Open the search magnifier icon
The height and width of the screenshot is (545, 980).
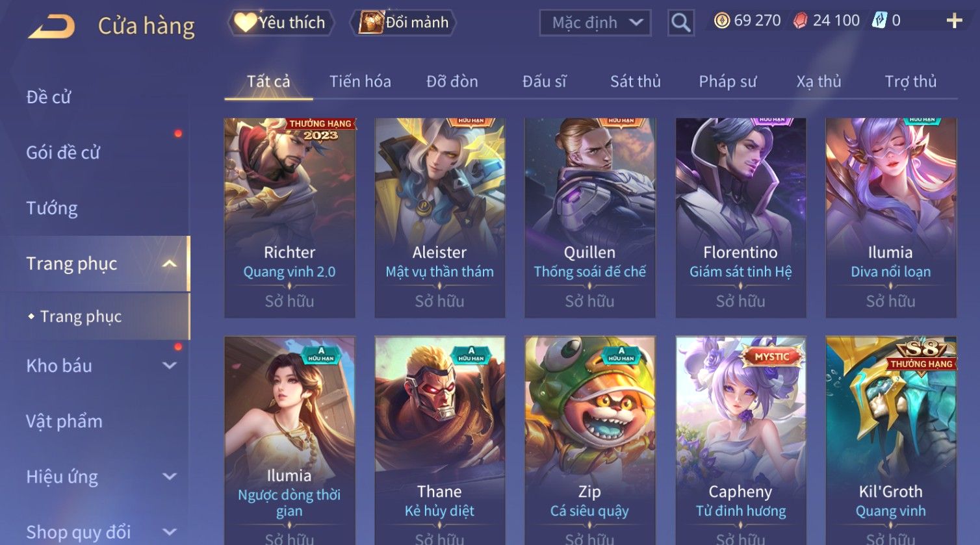point(680,23)
